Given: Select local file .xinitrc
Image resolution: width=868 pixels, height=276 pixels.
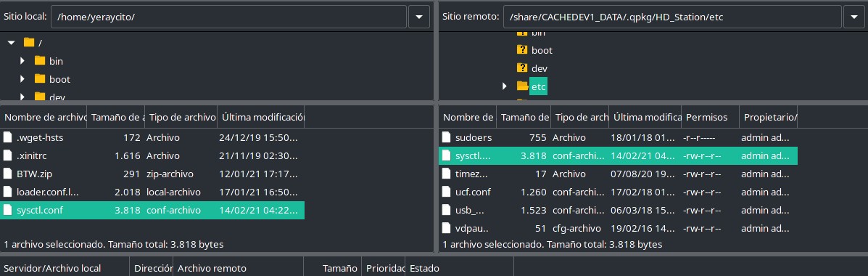Looking at the screenshot, I should point(152,155).
